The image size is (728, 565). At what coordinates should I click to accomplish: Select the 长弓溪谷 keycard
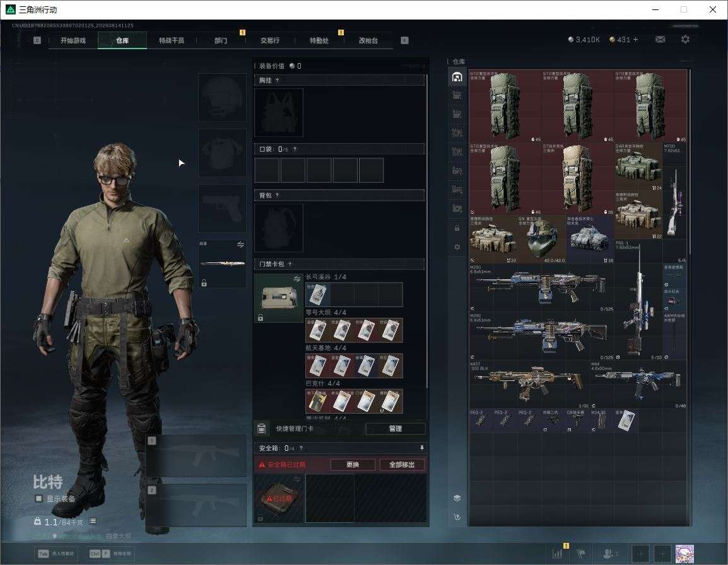click(318, 294)
